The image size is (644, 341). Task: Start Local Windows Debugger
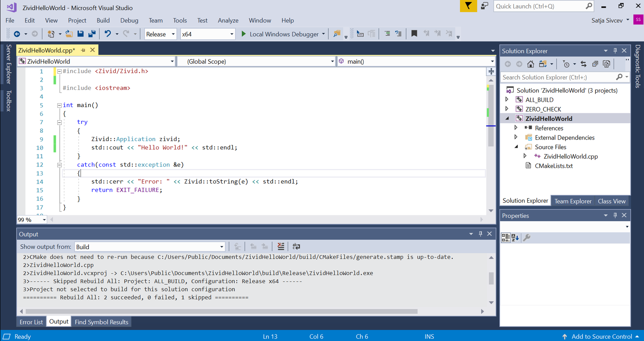coord(280,34)
